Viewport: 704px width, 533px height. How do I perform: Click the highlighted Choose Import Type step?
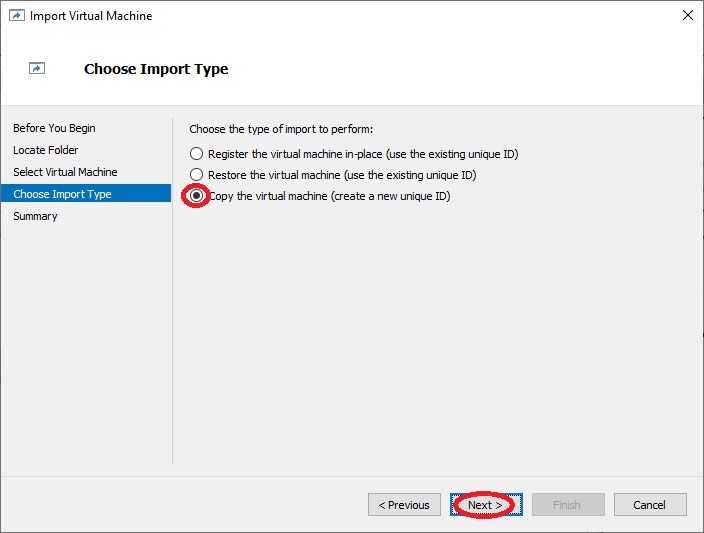tap(86, 194)
